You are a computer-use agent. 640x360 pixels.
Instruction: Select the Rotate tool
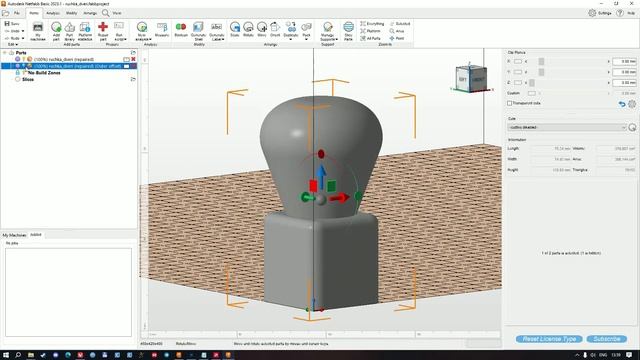248,29
